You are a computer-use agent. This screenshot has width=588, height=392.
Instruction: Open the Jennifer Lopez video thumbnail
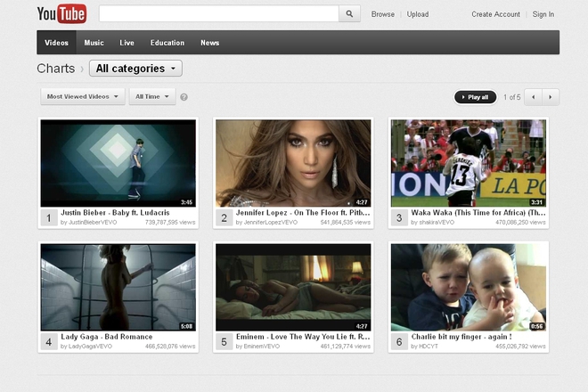pyautogui.click(x=293, y=163)
